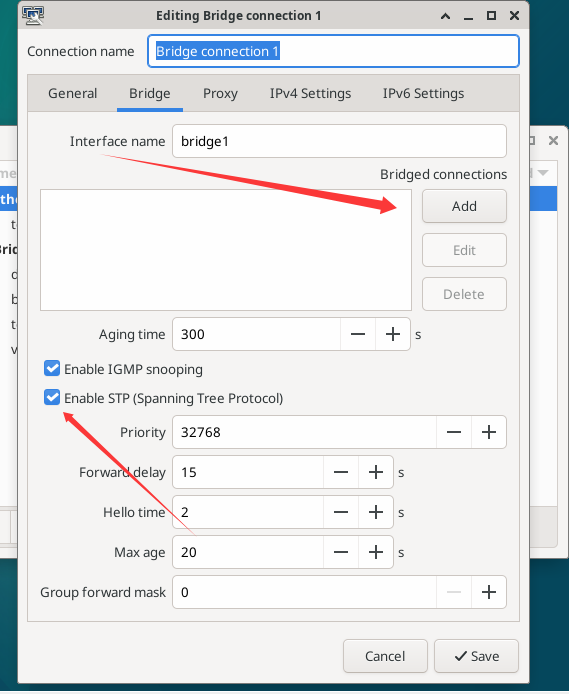Disable IGMP snooping checkbox
569x694 pixels.
tap(52, 368)
